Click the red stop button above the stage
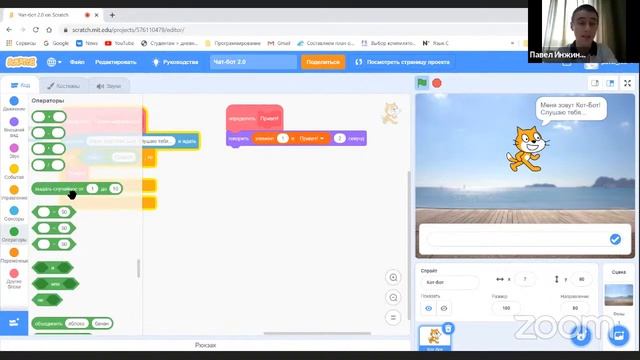The height and width of the screenshot is (360, 640). point(437,83)
